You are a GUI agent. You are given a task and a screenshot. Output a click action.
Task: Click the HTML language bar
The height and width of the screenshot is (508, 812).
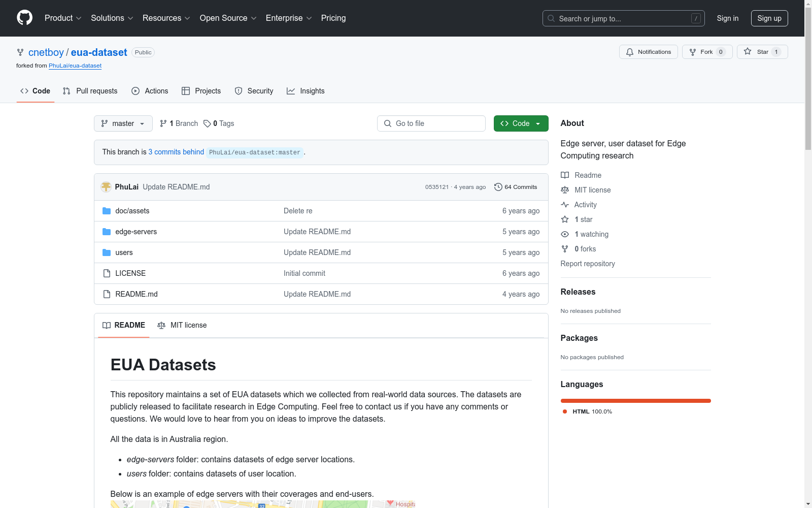coord(635,401)
